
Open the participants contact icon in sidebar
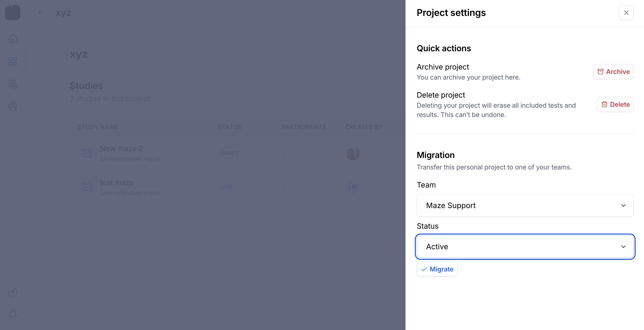(x=12, y=84)
